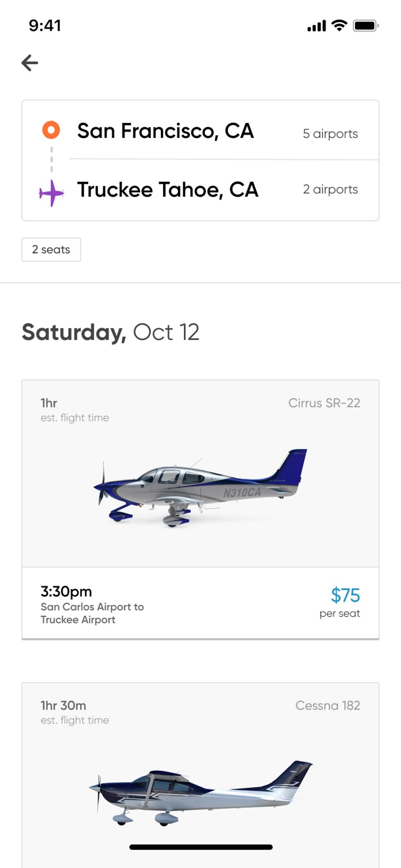The width and height of the screenshot is (401, 868).
Task: Edit the San Francisco, CA origin field
Action: click(166, 131)
